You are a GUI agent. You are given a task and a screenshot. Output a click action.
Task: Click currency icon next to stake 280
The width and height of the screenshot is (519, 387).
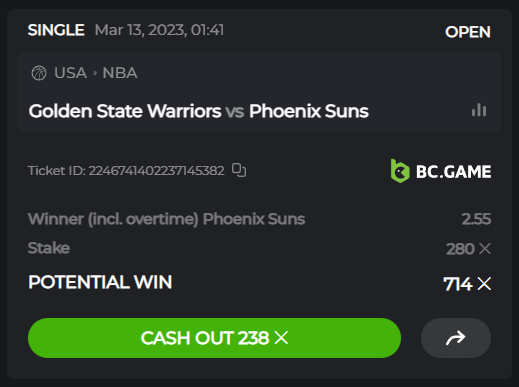tap(485, 249)
